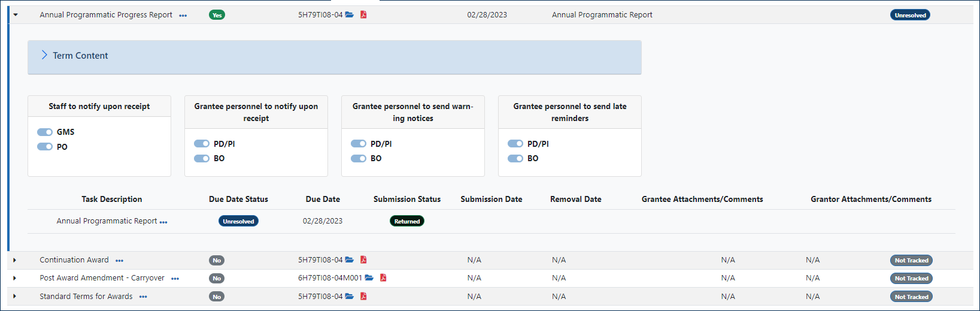
Task: Click the Unresolved due date status badge
Action: point(238,221)
